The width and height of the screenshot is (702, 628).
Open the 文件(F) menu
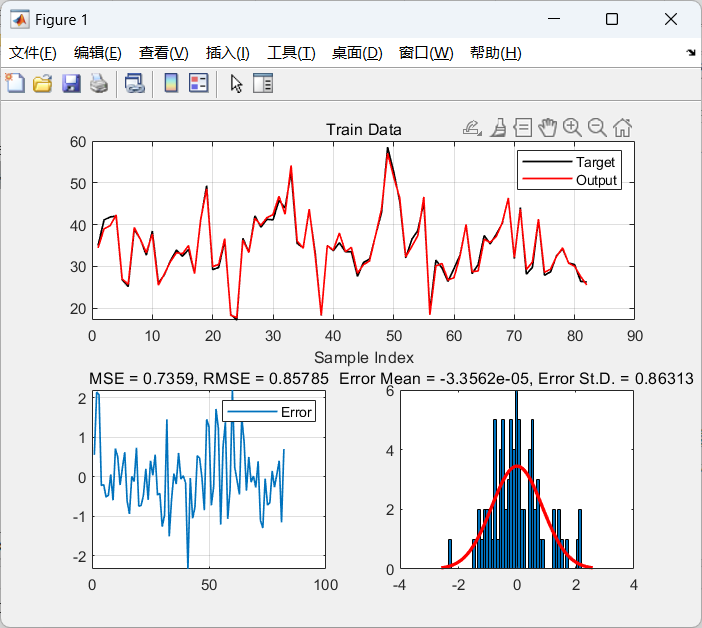pos(33,53)
